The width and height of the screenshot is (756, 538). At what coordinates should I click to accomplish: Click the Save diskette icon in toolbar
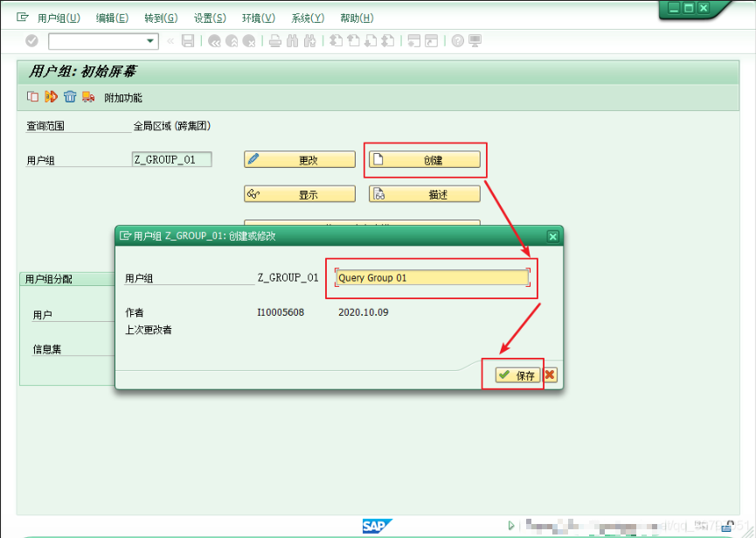pos(188,41)
